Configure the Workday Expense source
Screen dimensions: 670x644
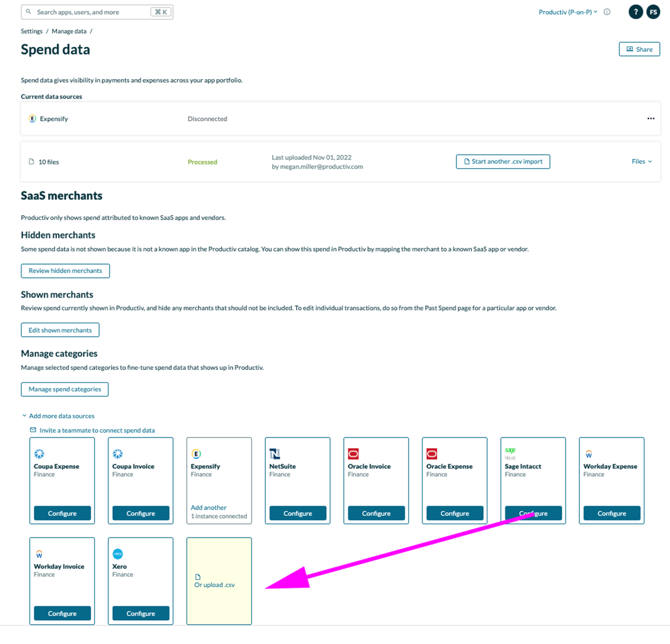[611, 513]
